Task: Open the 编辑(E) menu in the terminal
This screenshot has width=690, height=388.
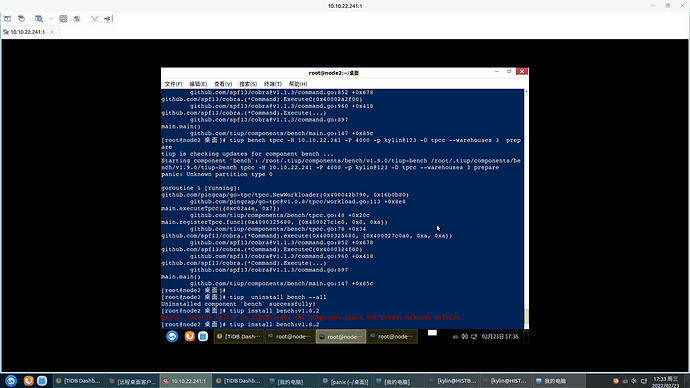Action: [198, 84]
